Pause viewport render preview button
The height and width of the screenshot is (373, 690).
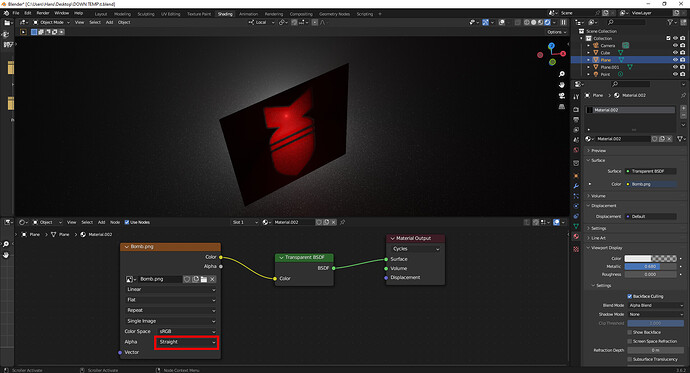(x=563, y=22)
